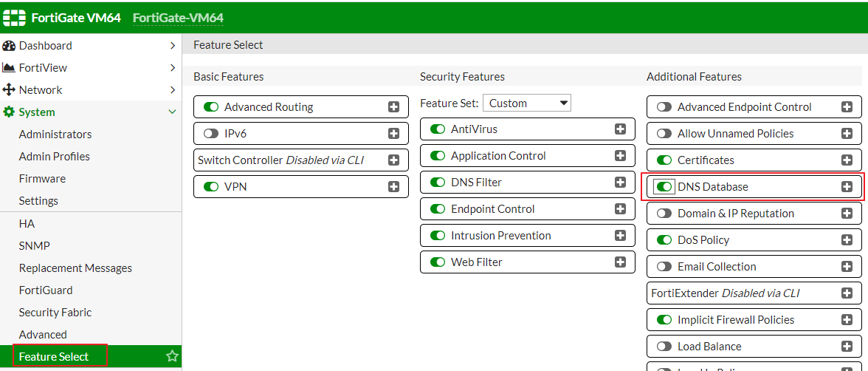Turn on Allow Unnamed Policies toggle

[x=664, y=134]
